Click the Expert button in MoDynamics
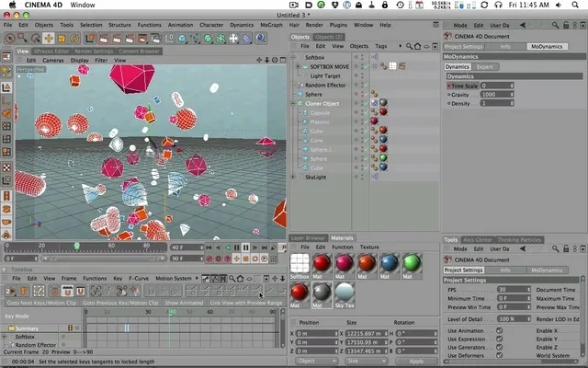Screen dimensions: 588x368 [x=484, y=67]
